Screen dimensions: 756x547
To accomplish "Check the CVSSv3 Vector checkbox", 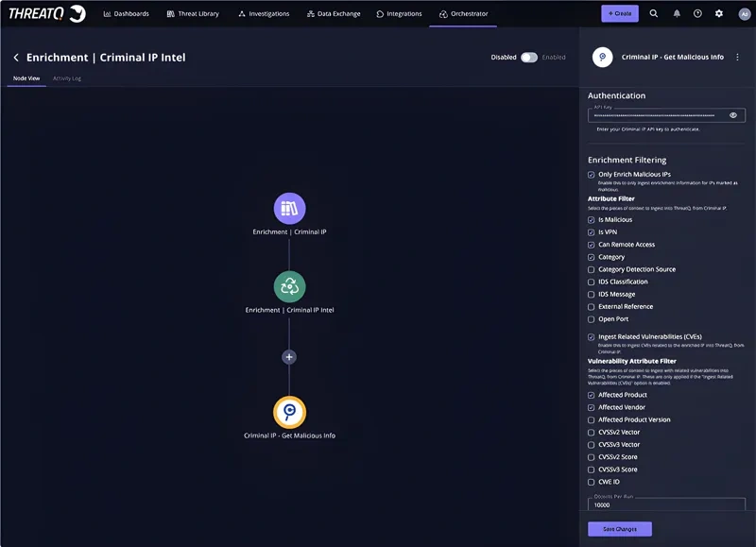I will point(591,445).
